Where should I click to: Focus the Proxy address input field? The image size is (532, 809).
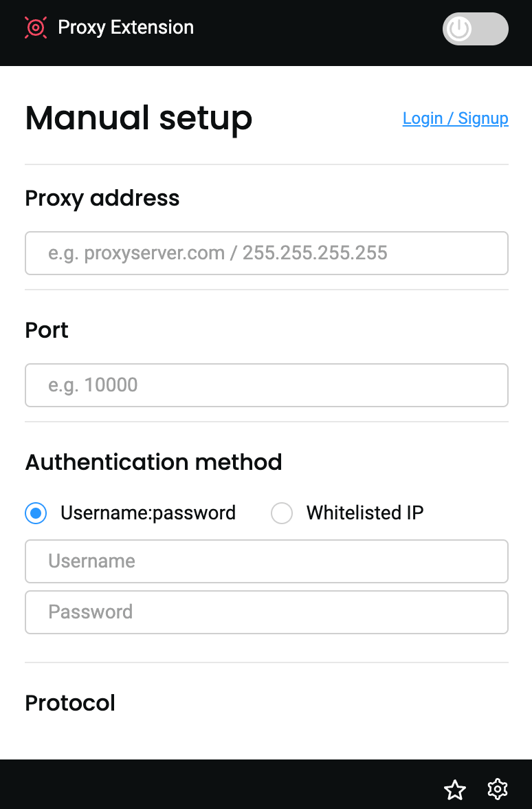(x=266, y=253)
